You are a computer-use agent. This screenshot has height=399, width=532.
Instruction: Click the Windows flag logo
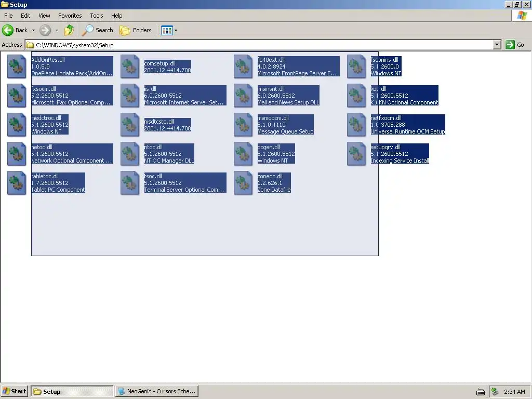[x=522, y=16]
